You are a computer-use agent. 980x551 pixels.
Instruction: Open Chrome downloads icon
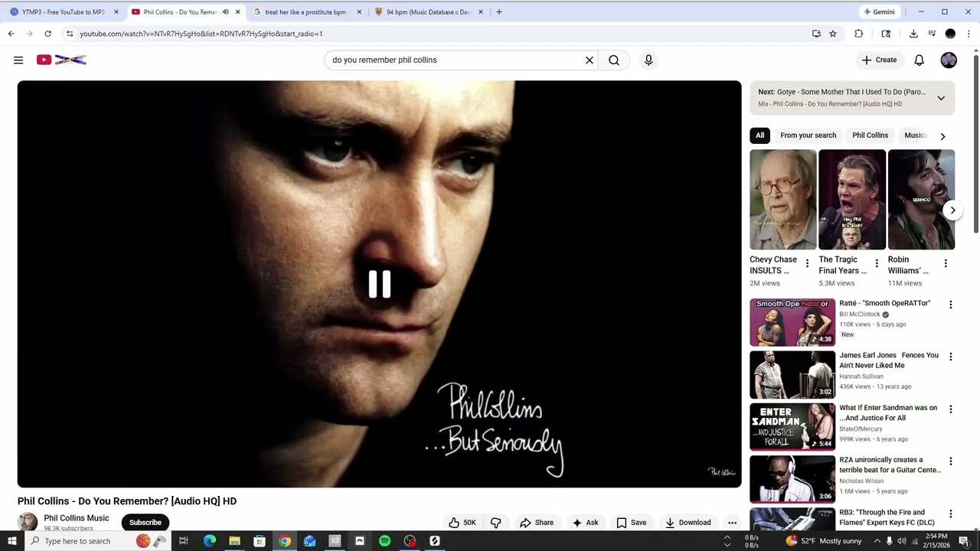tap(913, 34)
